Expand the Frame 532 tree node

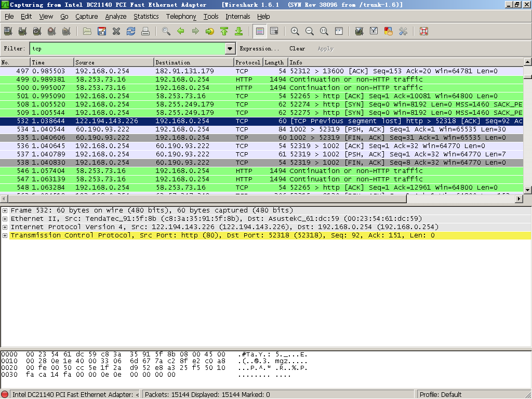[x=5, y=211]
